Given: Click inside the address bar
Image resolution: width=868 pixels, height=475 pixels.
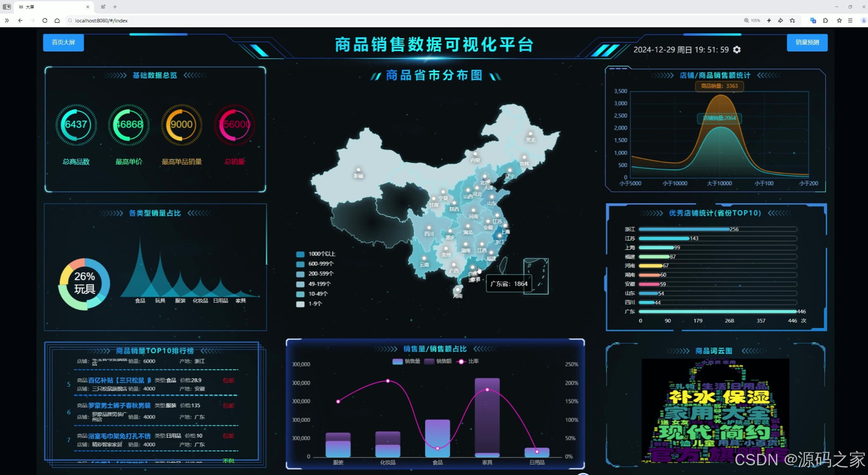Looking at the screenshot, I should coord(176,20).
